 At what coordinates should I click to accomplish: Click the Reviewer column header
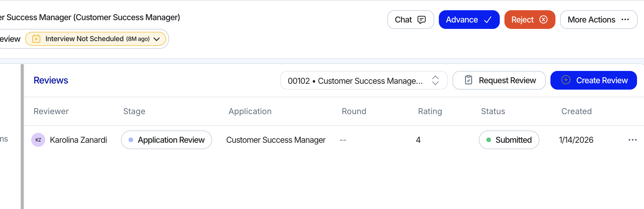coord(51,111)
